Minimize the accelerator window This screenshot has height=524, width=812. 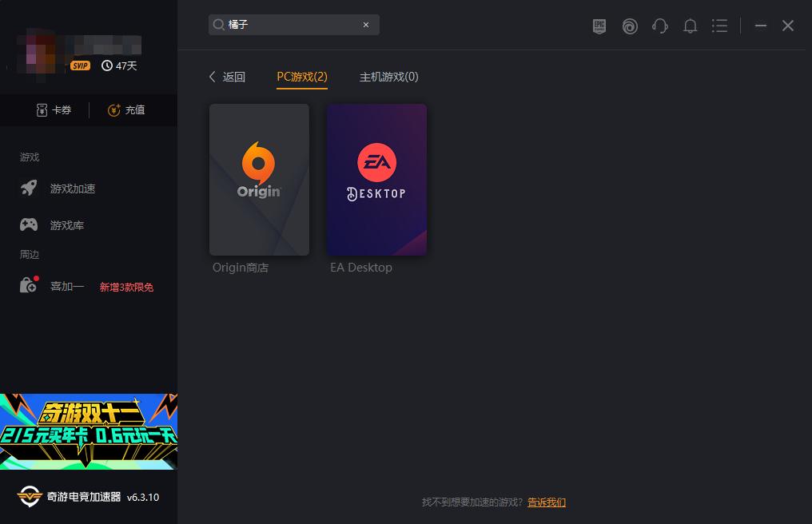pos(760,26)
